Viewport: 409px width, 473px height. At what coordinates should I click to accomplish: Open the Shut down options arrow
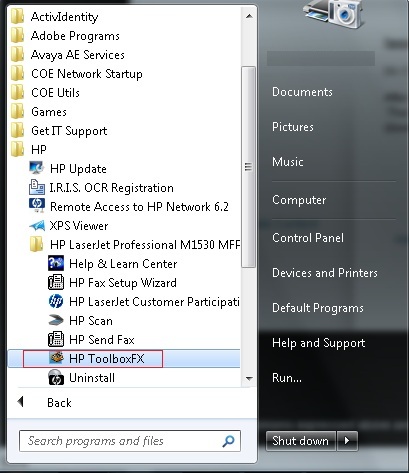347,441
